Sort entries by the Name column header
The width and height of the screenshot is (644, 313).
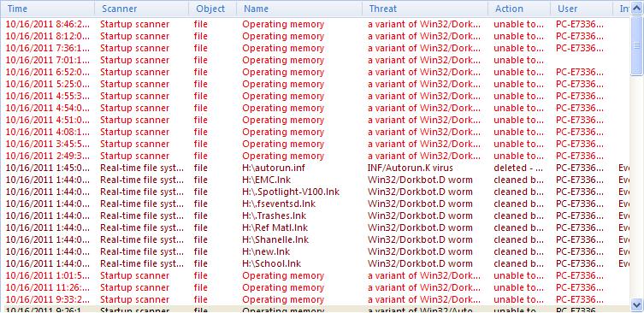(299, 9)
